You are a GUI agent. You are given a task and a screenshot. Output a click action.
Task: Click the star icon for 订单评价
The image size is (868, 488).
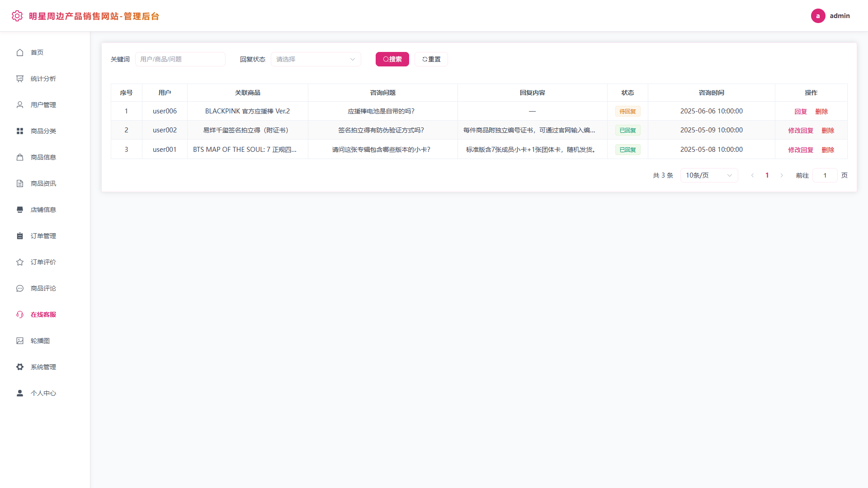point(20,262)
